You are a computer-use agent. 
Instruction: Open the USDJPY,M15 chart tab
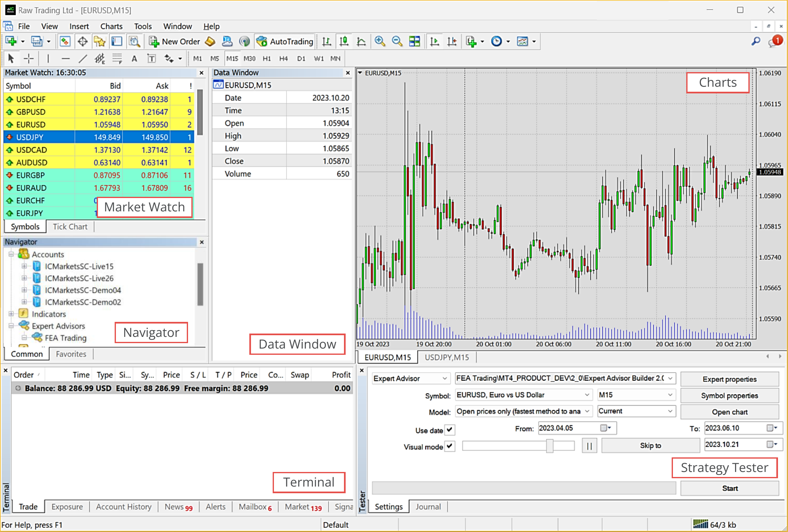[447, 357]
